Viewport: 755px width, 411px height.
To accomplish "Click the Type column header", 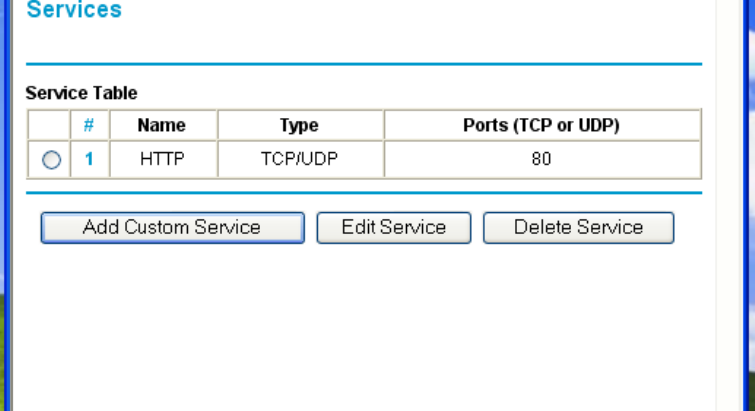I will 299,125.
